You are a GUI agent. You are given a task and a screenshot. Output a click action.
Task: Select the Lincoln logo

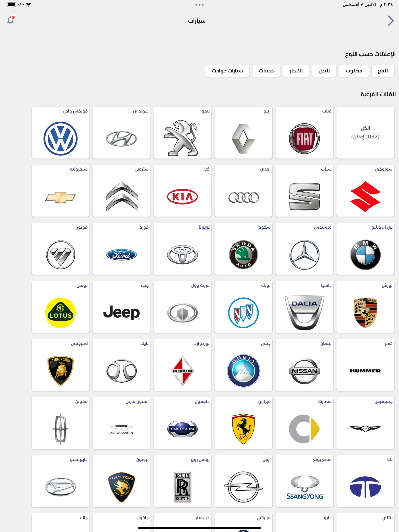[x=61, y=429]
